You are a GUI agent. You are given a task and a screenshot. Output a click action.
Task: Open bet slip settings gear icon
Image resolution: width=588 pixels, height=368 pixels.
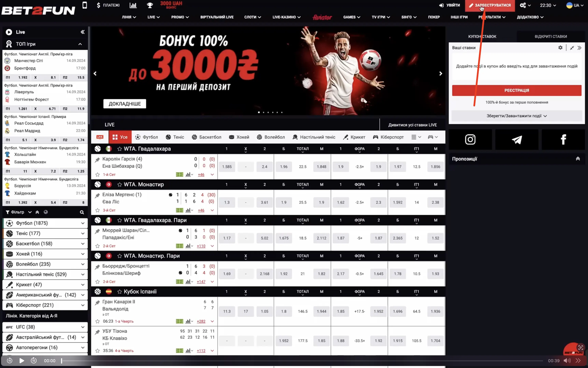coord(560,48)
